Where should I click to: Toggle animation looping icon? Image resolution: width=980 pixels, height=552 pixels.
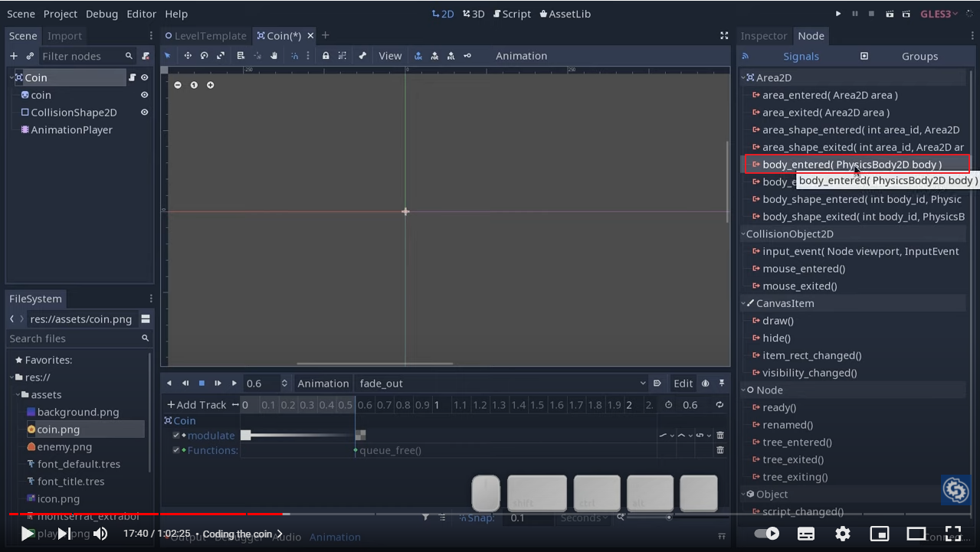[719, 405]
